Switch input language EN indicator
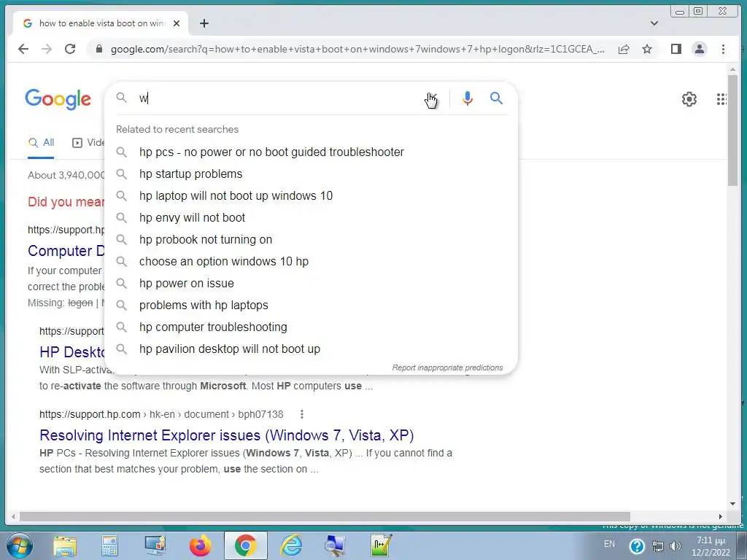 coord(609,544)
